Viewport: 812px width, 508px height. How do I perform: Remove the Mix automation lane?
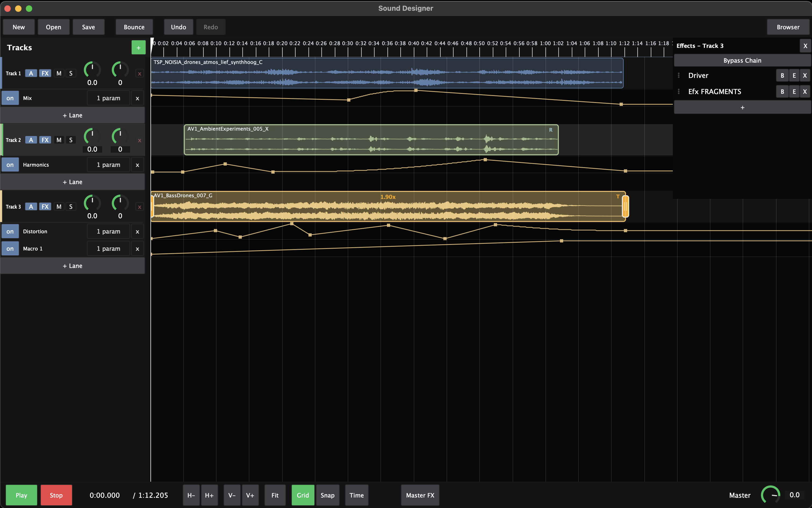tap(137, 98)
